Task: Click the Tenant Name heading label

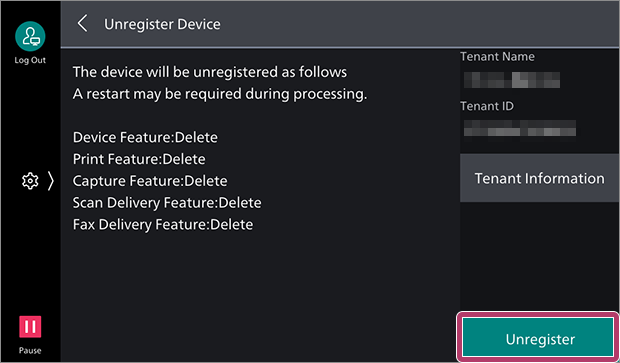Action: tap(497, 57)
